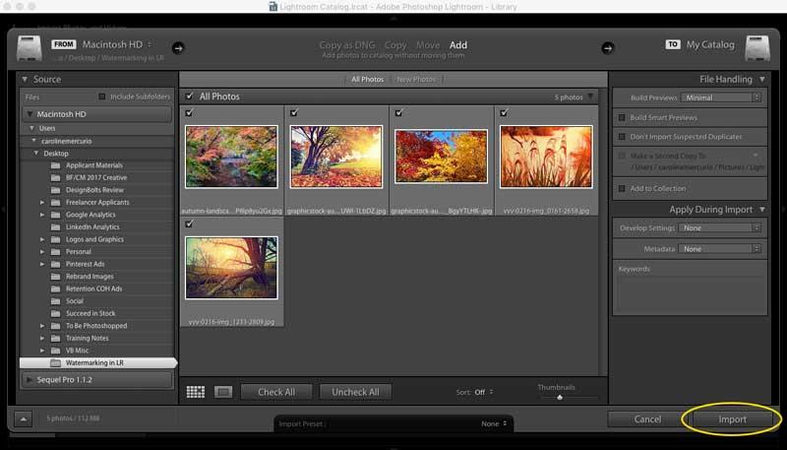Image resolution: width=787 pixels, height=450 pixels.
Task: Click the arrow icon left of My Catalog
Action: pos(606,47)
